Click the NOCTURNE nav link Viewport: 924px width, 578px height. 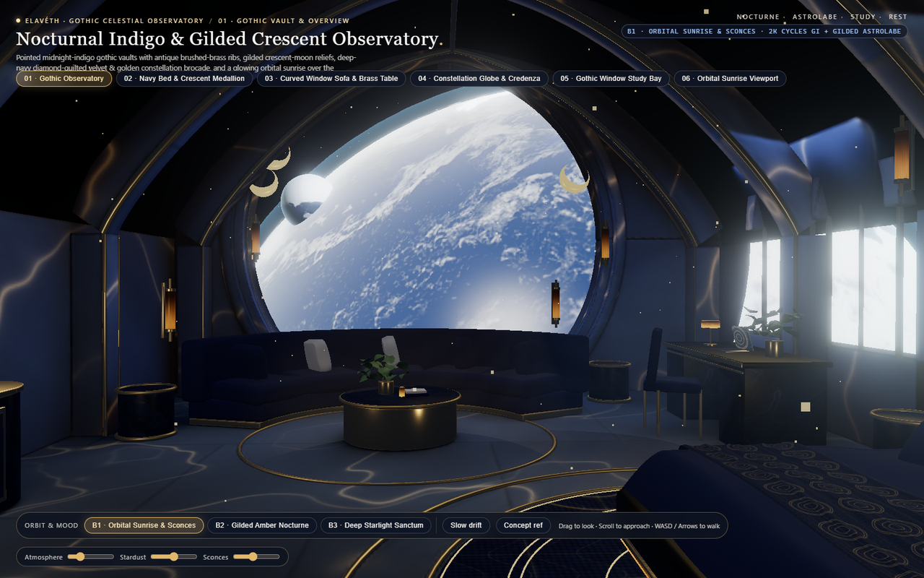758,17
